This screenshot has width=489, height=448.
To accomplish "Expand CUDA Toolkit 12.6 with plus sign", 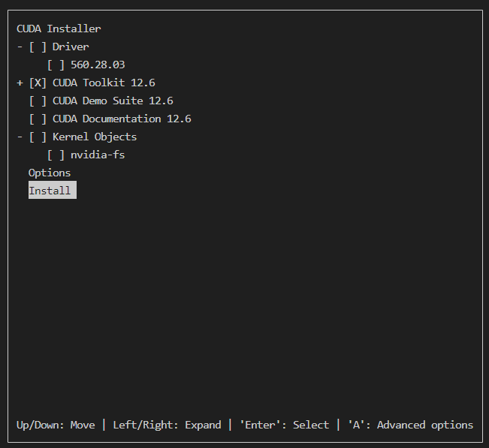I will (x=20, y=83).
